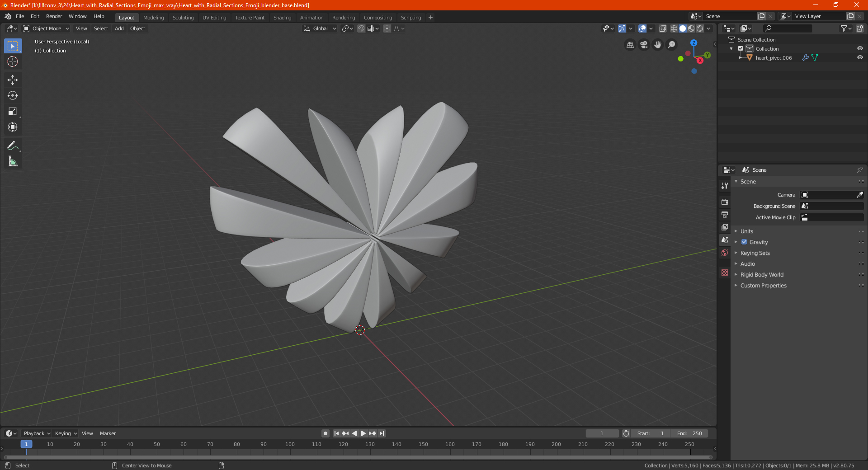Switch to material preview shading

tap(691, 28)
